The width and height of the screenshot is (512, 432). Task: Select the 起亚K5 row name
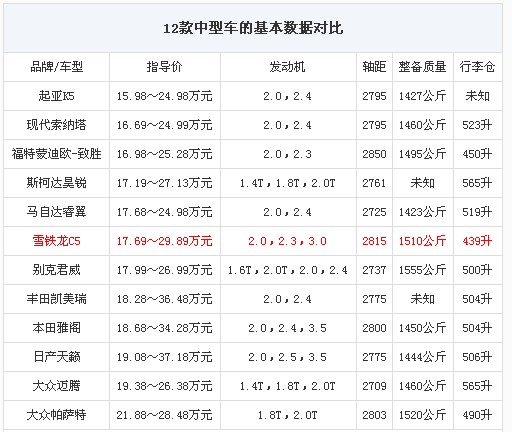tap(57, 96)
